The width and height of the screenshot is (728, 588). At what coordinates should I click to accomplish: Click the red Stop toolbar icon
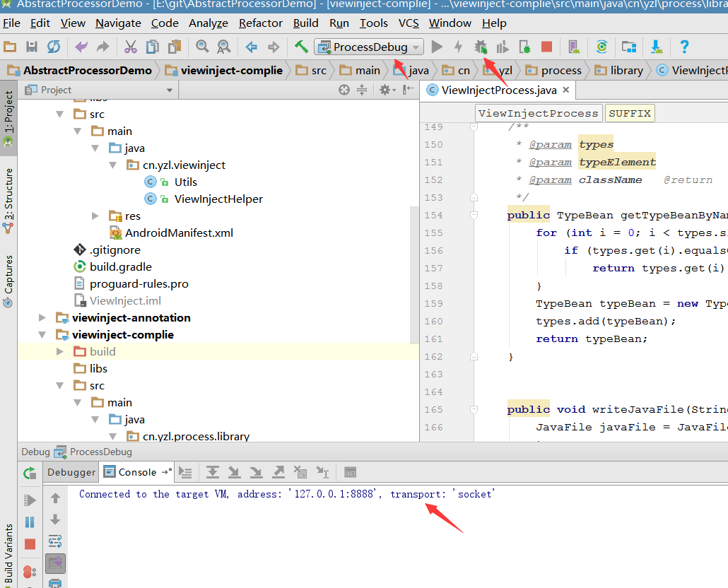546,47
